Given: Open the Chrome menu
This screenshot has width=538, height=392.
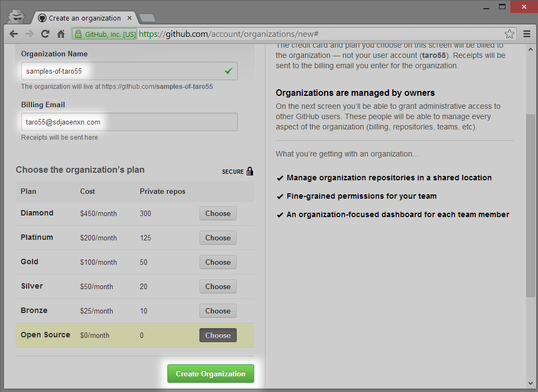Looking at the screenshot, I should point(527,34).
